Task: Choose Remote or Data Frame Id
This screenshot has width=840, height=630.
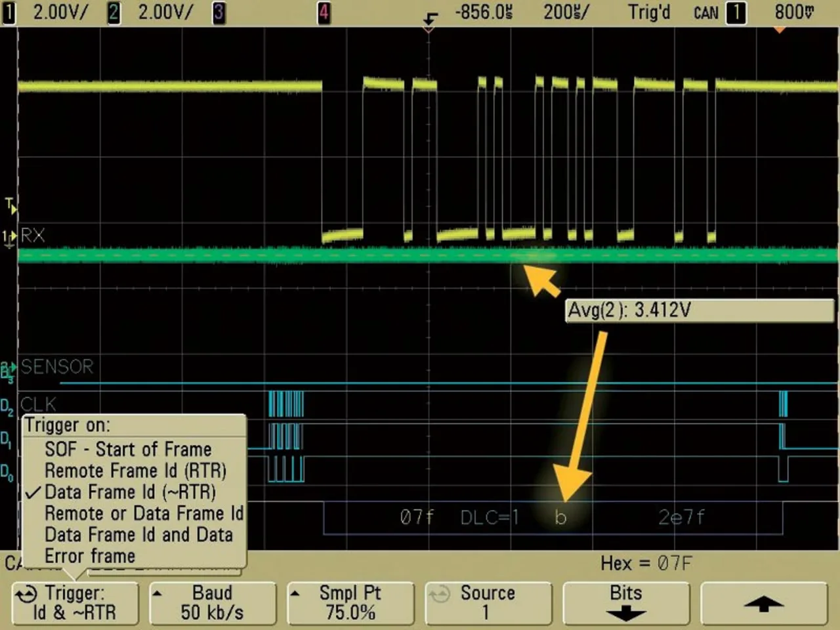Action: [x=144, y=513]
